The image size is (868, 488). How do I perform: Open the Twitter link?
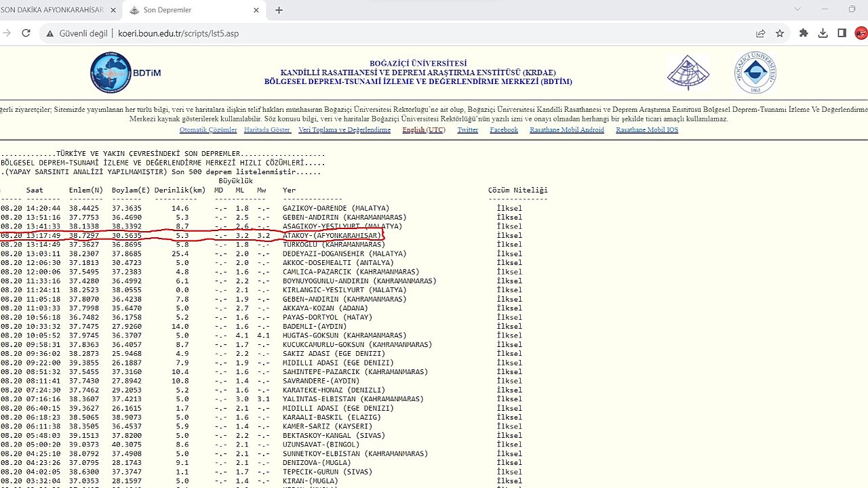[468, 130]
